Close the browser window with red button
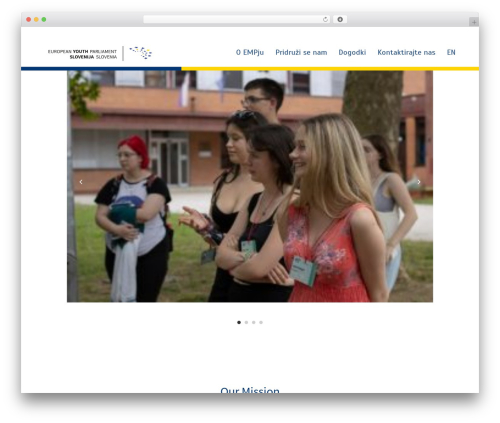Screen dimensions: 500x423 pos(29,19)
